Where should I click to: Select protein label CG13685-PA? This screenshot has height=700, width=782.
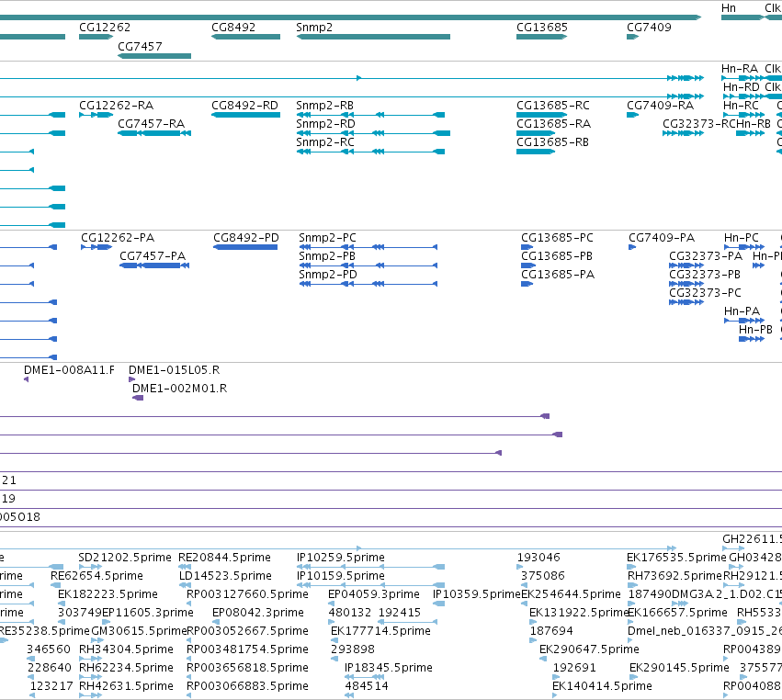click(558, 275)
